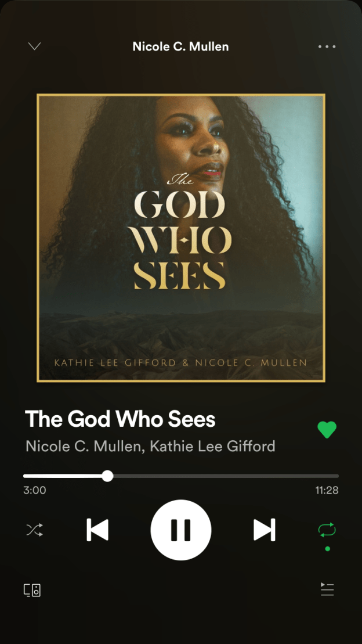Image resolution: width=362 pixels, height=644 pixels.
Task: Unlike the song with the green heart
Action: click(x=327, y=430)
